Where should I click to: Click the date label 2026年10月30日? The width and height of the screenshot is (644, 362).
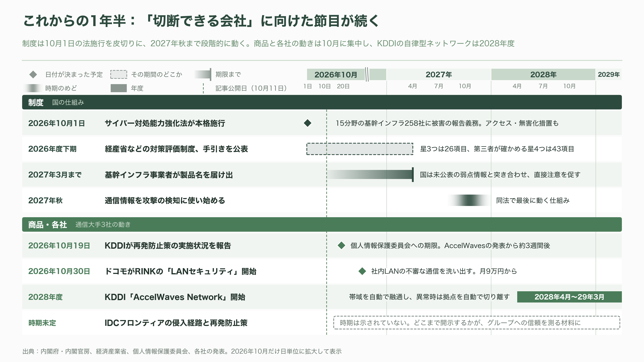(59, 271)
